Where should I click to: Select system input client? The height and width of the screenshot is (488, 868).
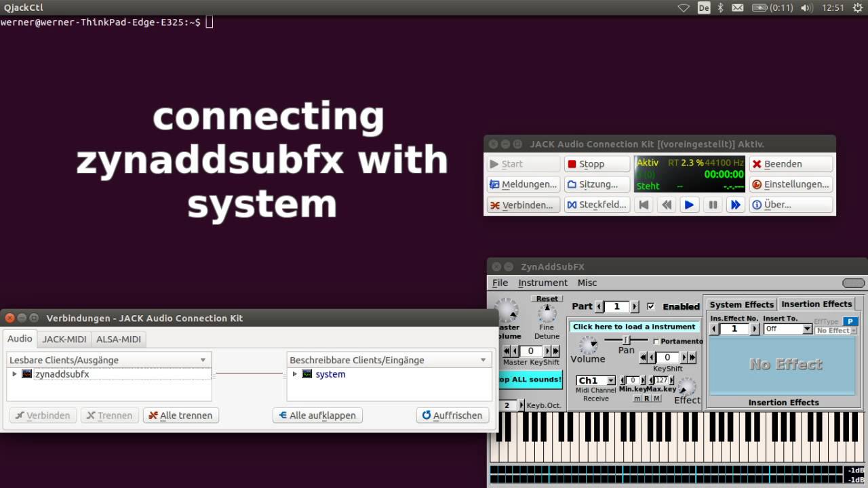coord(330,374)
